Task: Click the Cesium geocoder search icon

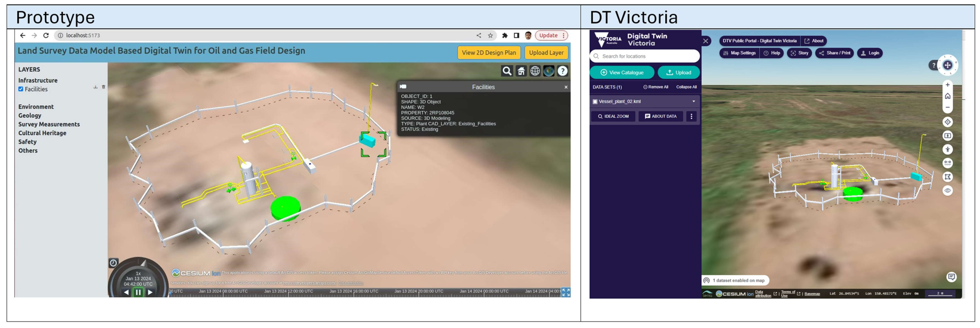Action: point(507,71)
